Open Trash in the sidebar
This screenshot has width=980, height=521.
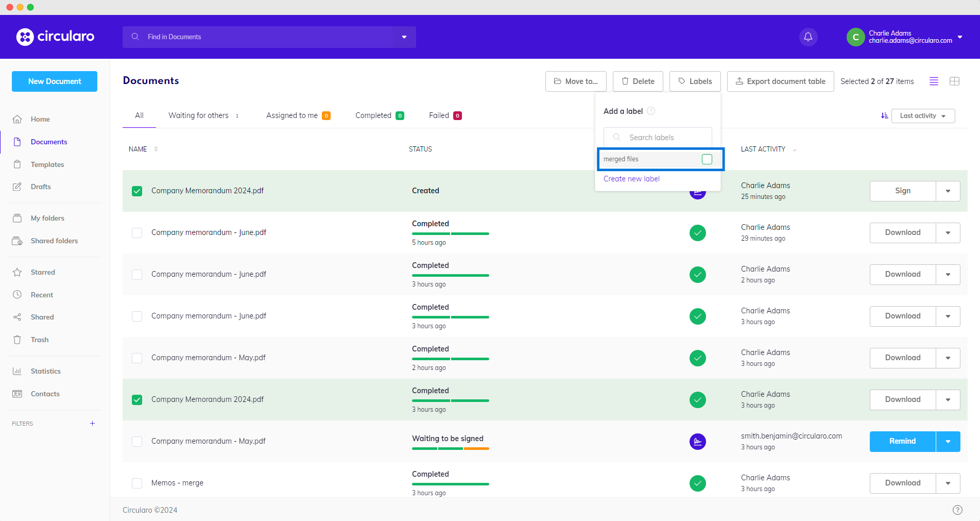[x=40, y=340]
